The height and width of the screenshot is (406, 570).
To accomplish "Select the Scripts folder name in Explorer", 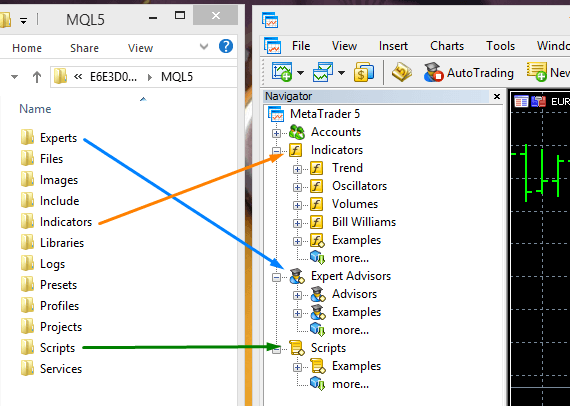I will coord(57,348).
